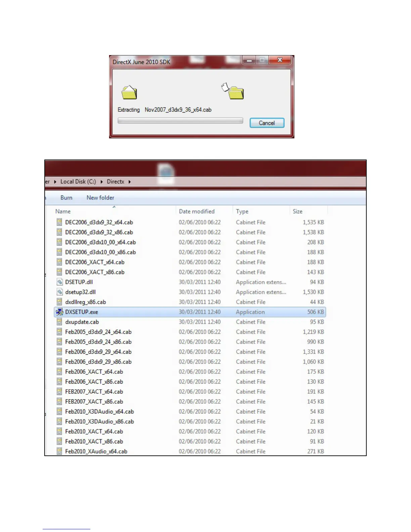Click the destination folder icon in extraction dialog
411x532 pixels.
click(233, 91)
